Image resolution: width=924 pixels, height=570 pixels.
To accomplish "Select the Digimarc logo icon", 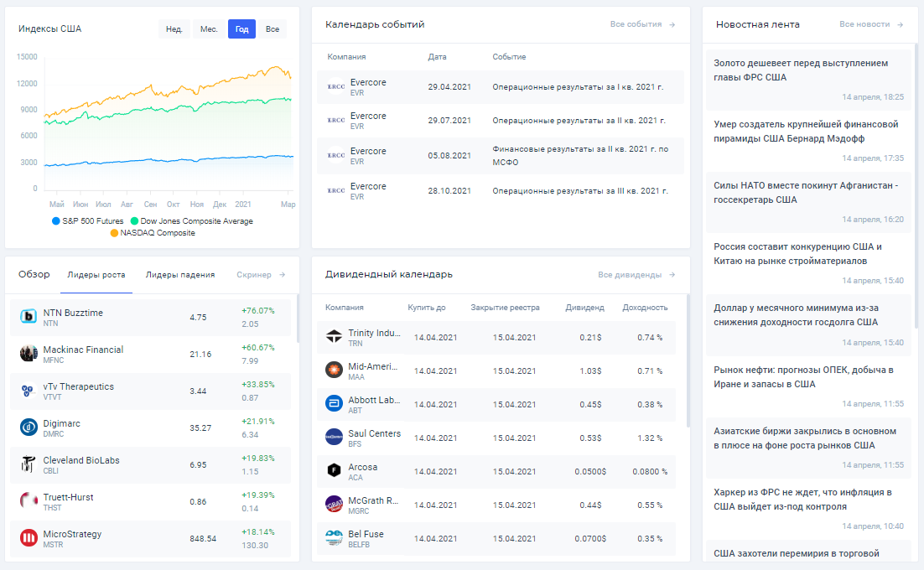I will (29, 427).
